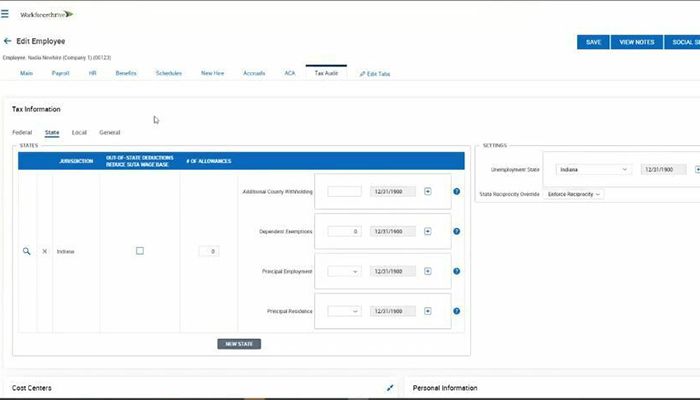Click the JURISDICTION column header
This screenshot has width=700, height=400.
[x=76, y=161]
